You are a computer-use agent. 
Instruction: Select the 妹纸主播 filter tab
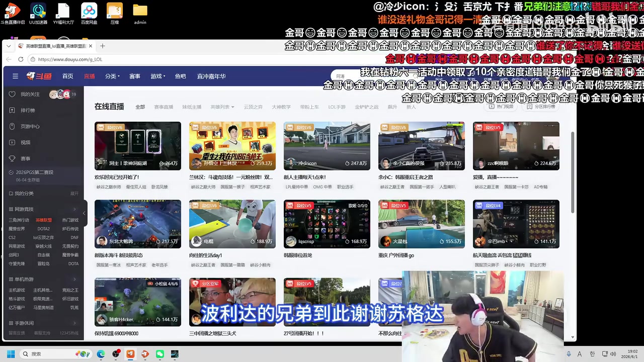click(x=192, y=107)
